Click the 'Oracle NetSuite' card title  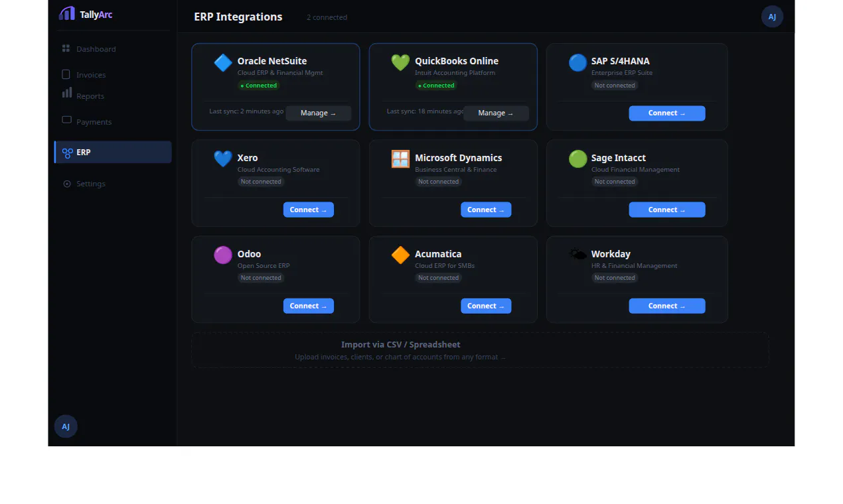[272, 61]
